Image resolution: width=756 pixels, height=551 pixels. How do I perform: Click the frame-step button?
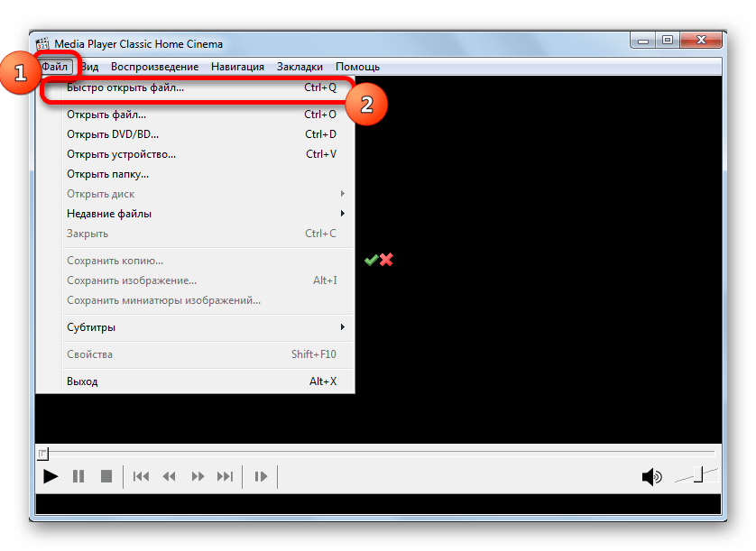point(261,477)
